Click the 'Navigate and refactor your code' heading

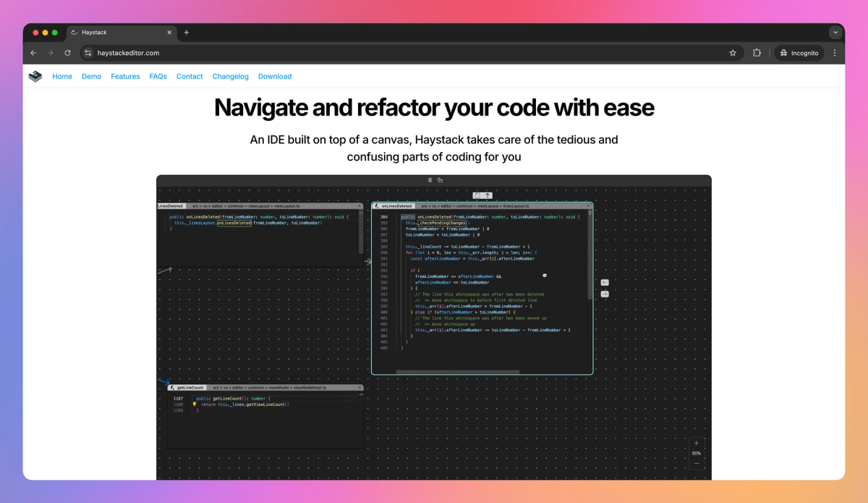click(434, 108)
